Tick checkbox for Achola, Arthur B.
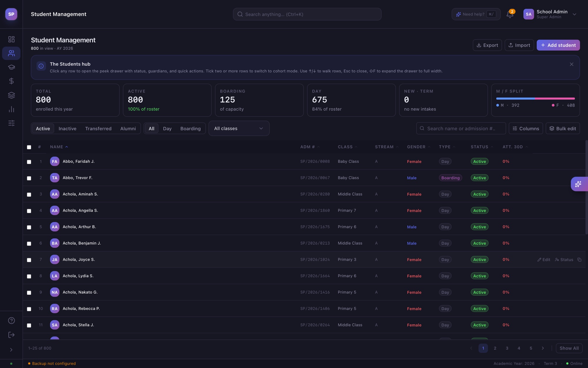This screenshot has width=588, height=368. pyautogui.click(x=29, y=227)
